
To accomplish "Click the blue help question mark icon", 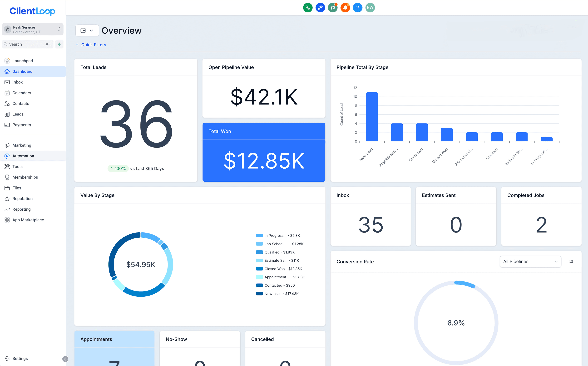I will (x=357, y=8).
